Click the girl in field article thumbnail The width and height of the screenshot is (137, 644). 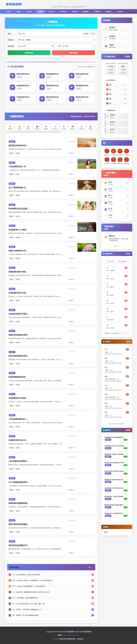[87, 164]
